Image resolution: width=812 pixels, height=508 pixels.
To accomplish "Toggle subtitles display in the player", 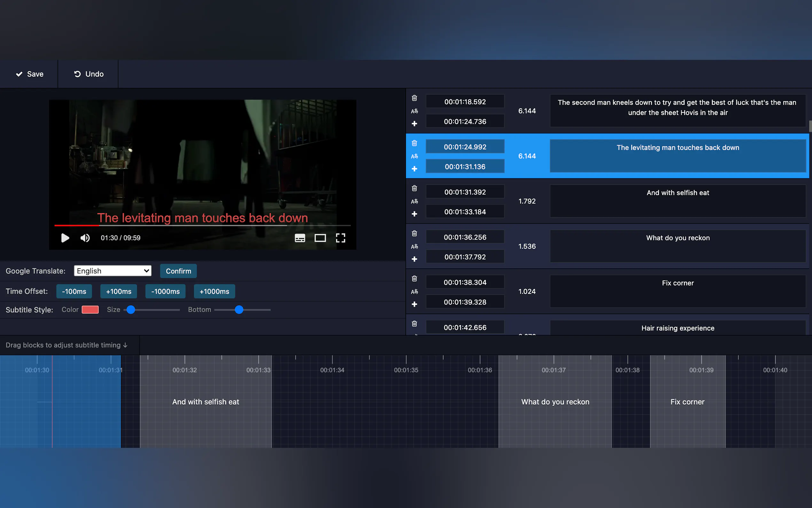I will (300, 238).
